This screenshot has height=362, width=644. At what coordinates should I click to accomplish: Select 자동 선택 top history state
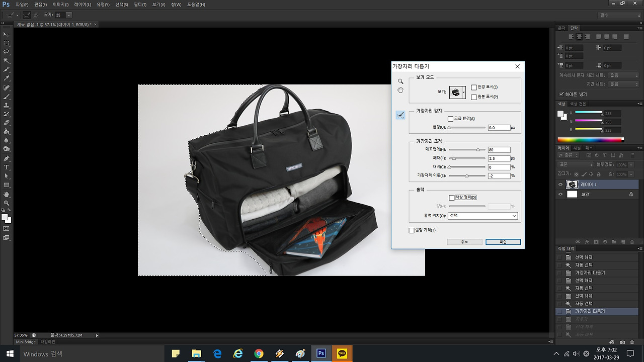584,265
